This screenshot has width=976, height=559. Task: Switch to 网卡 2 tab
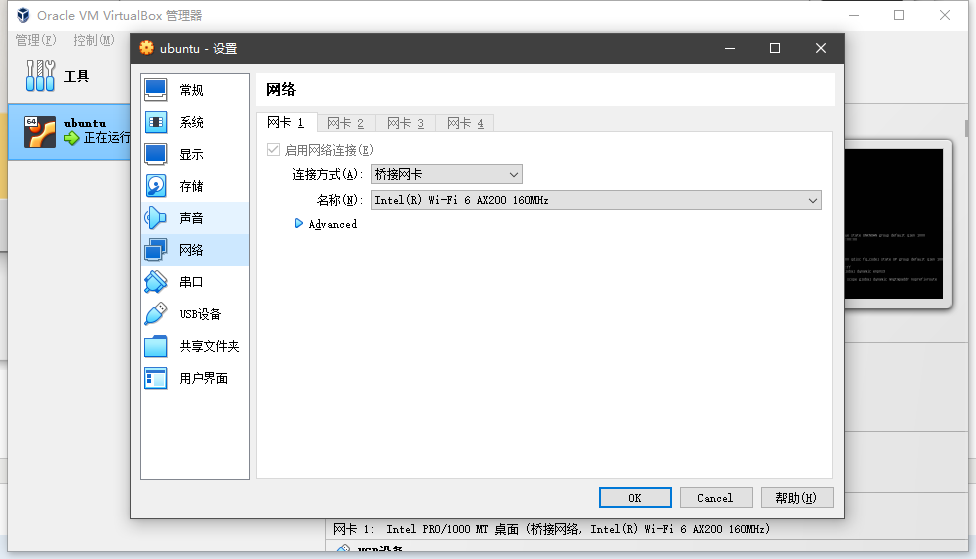pos(345,123)
